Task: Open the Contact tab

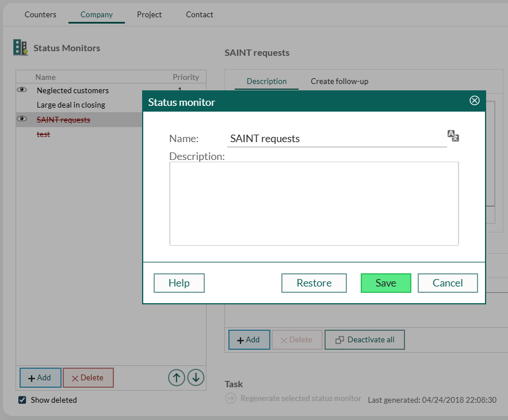Action: click(x=200, y=14)
